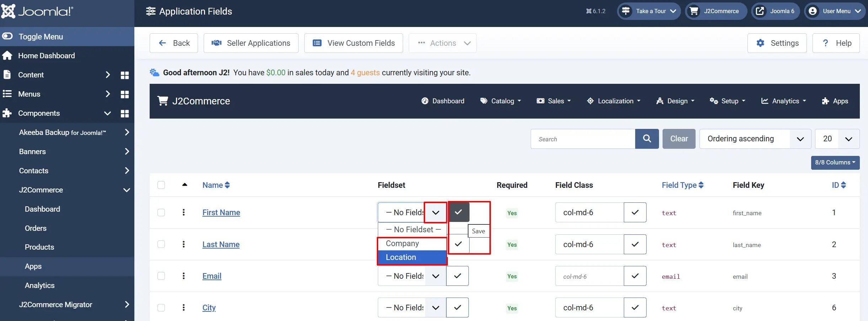This screenshot has width=868, height=321.
Task: Tick the checkbox for Email row
Action: click(161, 276)
